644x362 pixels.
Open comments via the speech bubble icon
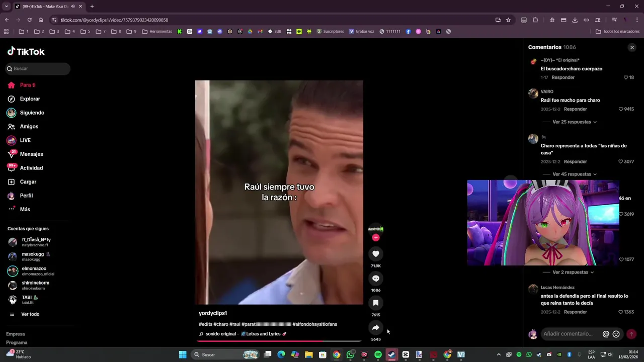click(x=375, y=279)
